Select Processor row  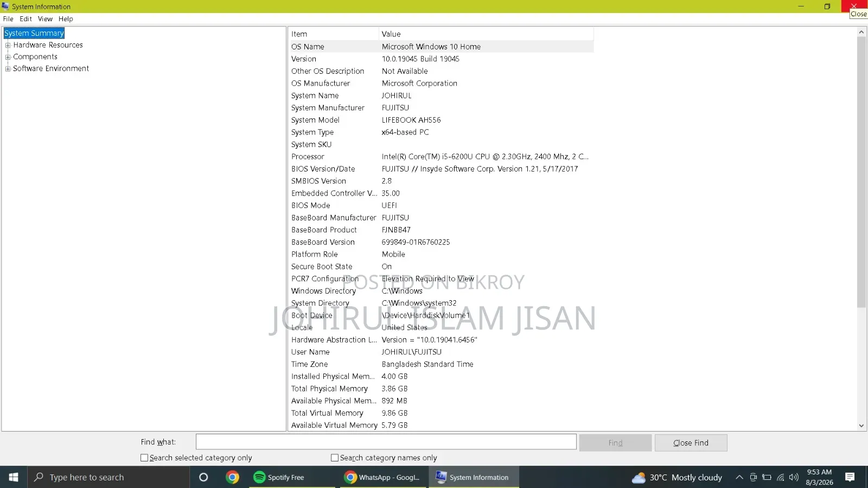pyautogui.click(x=441, y=156)
